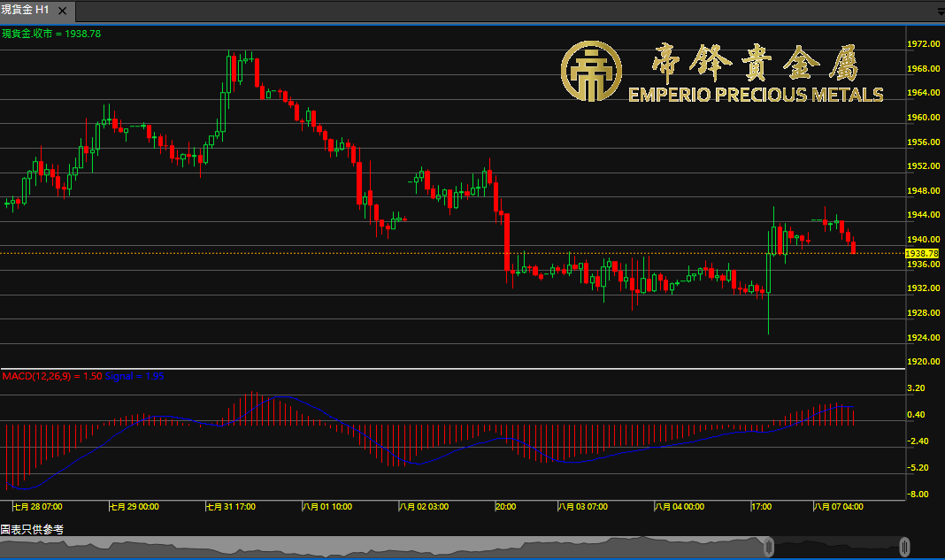Select the red MACD(12,26,9) indicator label

(x=51, y=376)
